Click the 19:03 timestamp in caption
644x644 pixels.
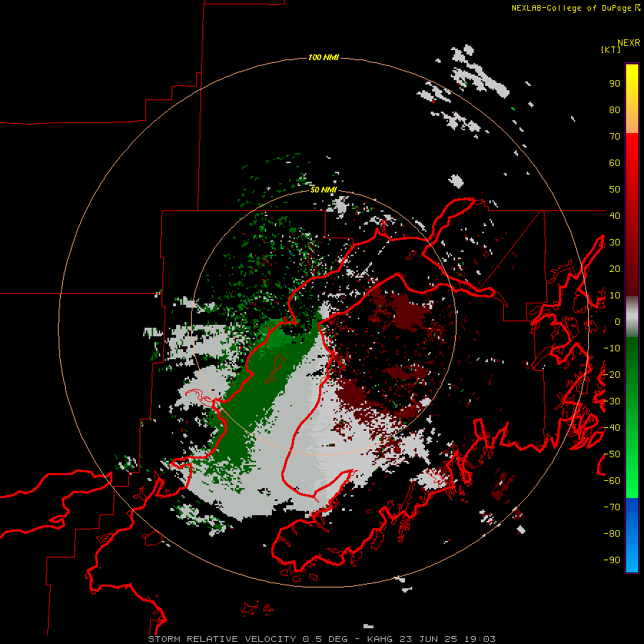480,639
